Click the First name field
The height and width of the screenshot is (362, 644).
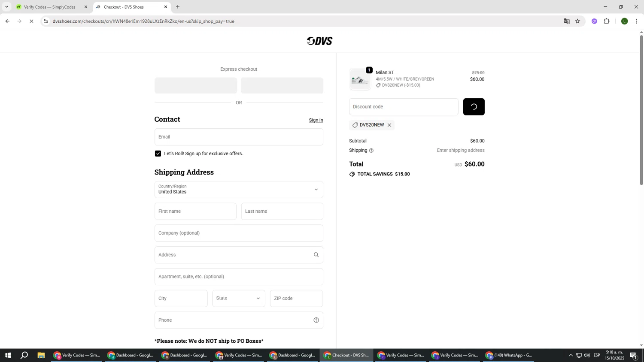pos(195,211)
